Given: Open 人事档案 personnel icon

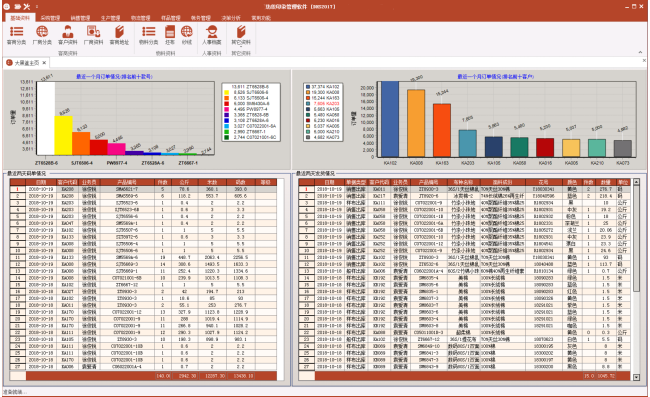Looking at the screenshot, I should (212, 35).
